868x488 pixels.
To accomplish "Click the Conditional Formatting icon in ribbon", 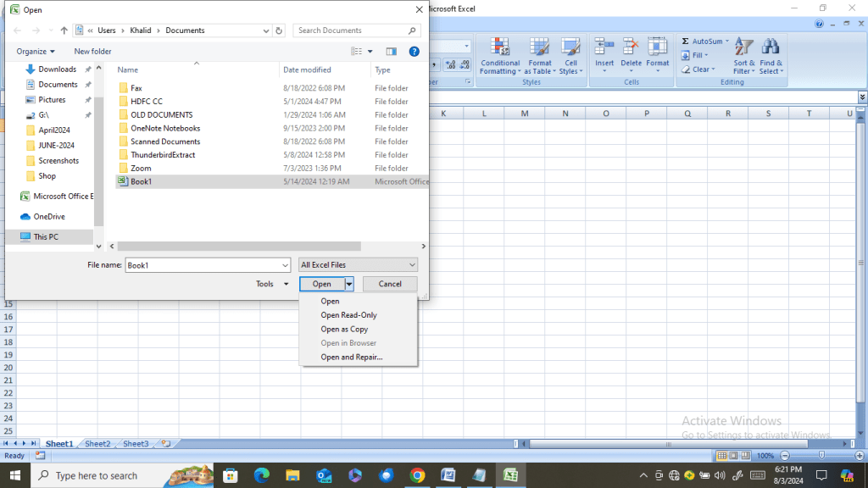I will pyautogui.click(x=500, y=47).
